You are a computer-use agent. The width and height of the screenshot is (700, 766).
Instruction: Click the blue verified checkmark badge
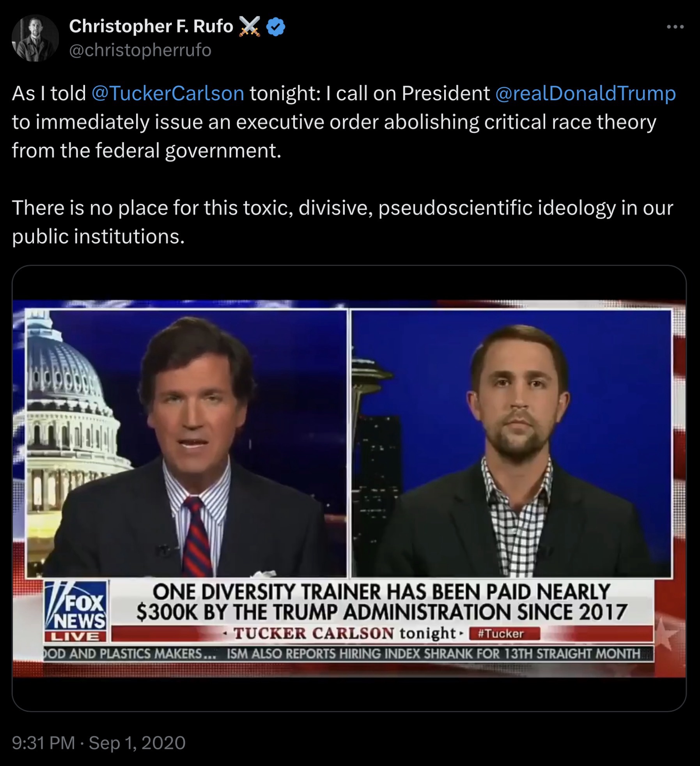pos(275,27)
